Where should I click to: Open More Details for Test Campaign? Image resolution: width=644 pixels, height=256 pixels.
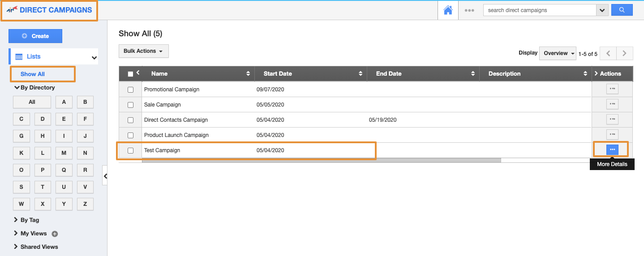click(612, 149)
